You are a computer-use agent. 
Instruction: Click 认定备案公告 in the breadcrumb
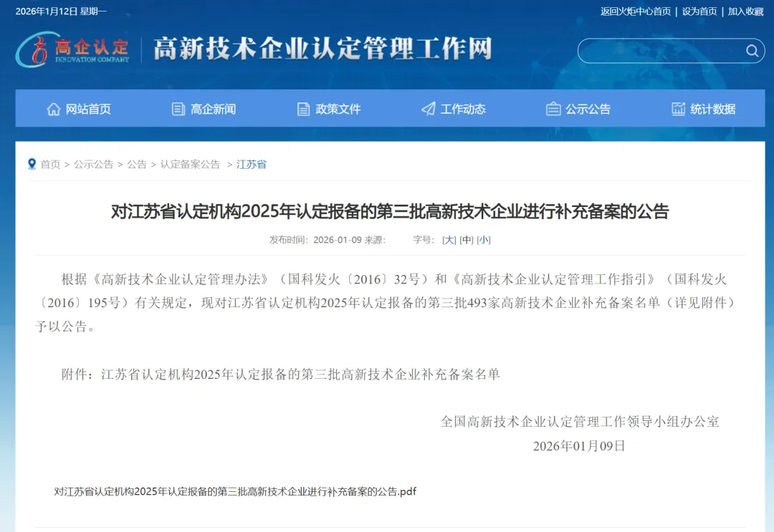190,164
